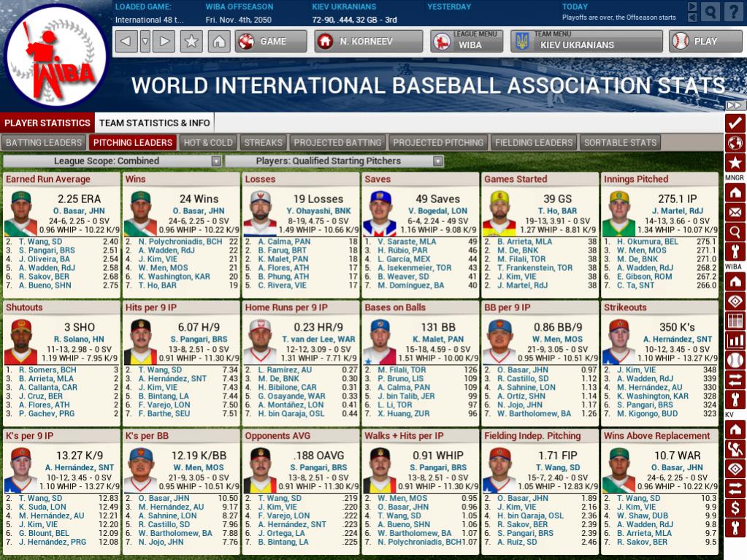Click the Y. Ohayashi portrait under Losses
Image resolution: width=747 pixels, height=560 pixels.
pos(260,212)
